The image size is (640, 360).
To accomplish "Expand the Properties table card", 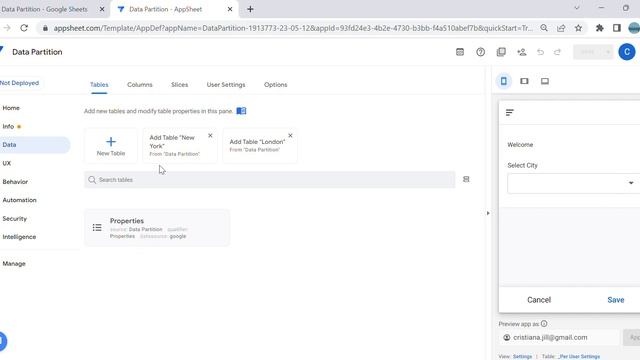I will [157, 228].
